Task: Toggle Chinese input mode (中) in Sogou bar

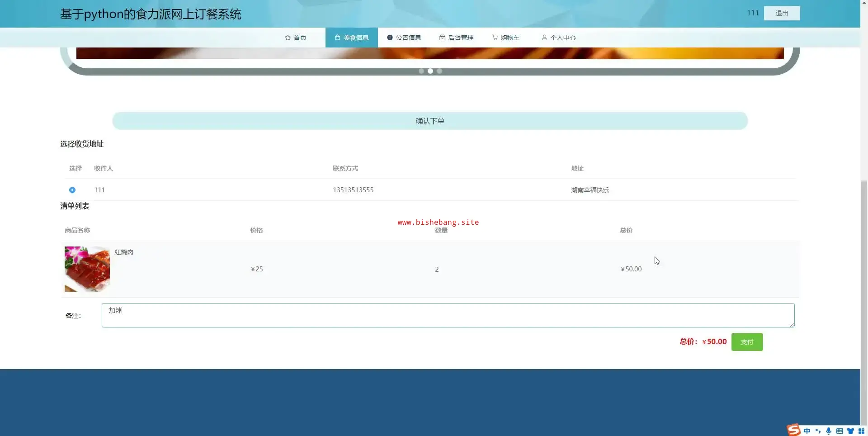Action: point(807,431)
